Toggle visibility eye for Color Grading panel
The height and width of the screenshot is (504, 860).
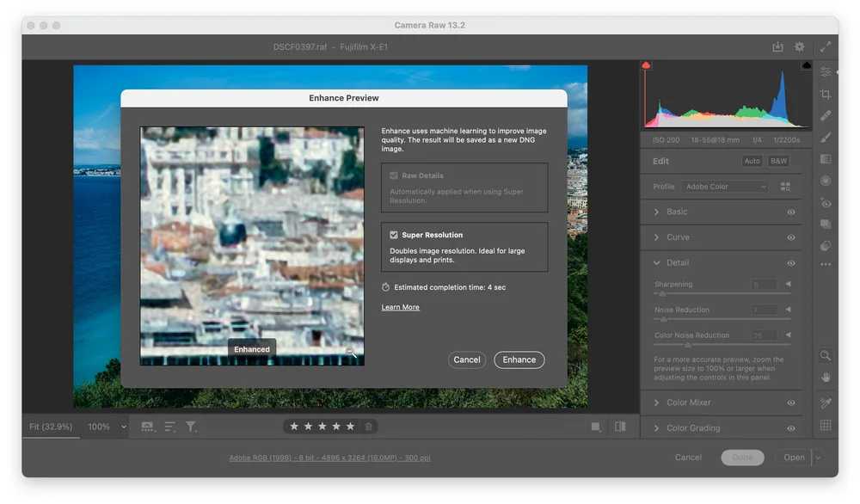(791, 428)
